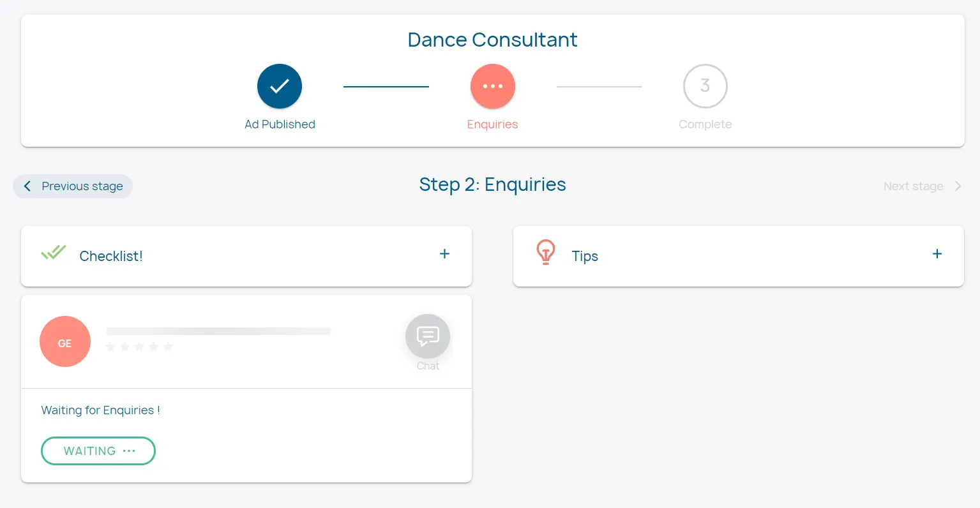980x508 pixels.
Task: Click the Checklist! panel title
Action: 111,256
